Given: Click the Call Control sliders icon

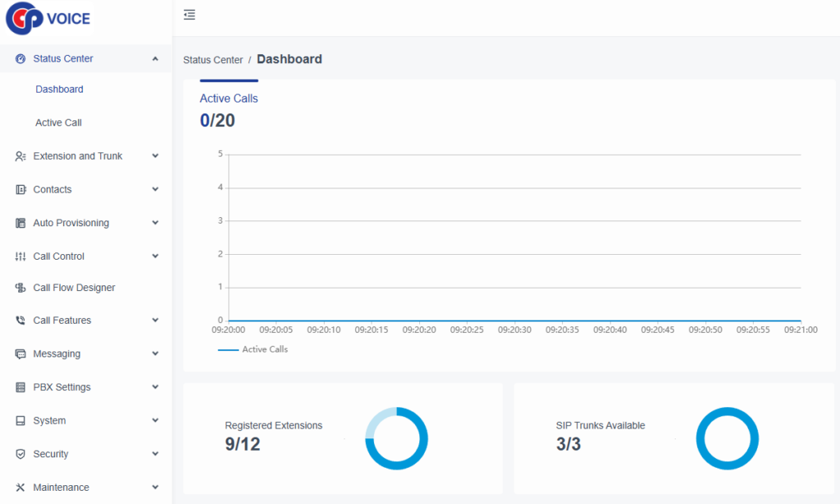Looking at the screenshot, I should click(x=21, y=257).
